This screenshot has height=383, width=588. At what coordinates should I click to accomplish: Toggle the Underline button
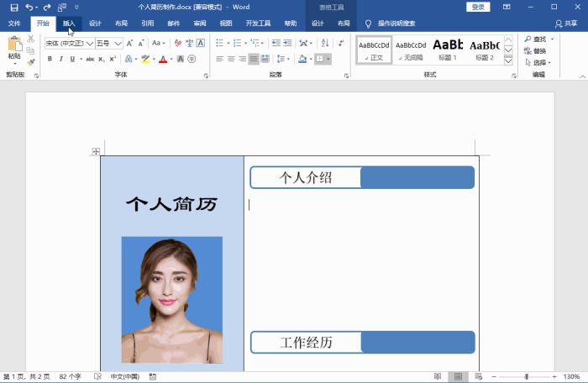click(72, 59)
